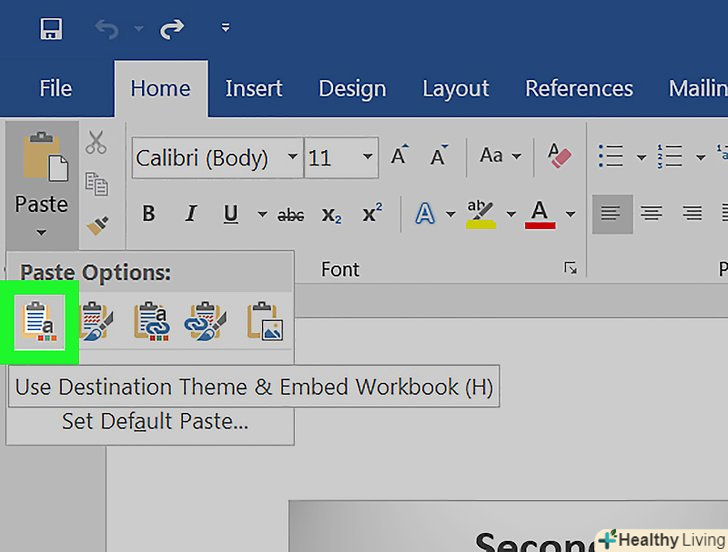Select the Format Painter brush icon

97,226
